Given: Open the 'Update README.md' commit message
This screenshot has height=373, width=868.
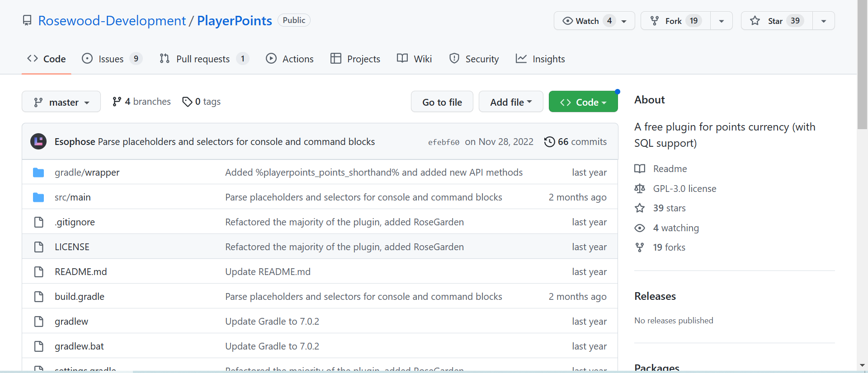Looking at the screenshot, I should 268,272.
